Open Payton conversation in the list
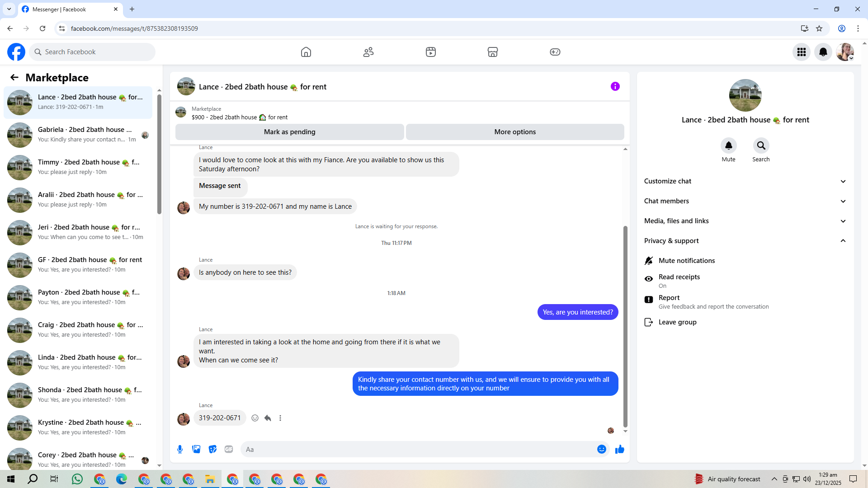This screenshot has width=868, height=488. 78,298
